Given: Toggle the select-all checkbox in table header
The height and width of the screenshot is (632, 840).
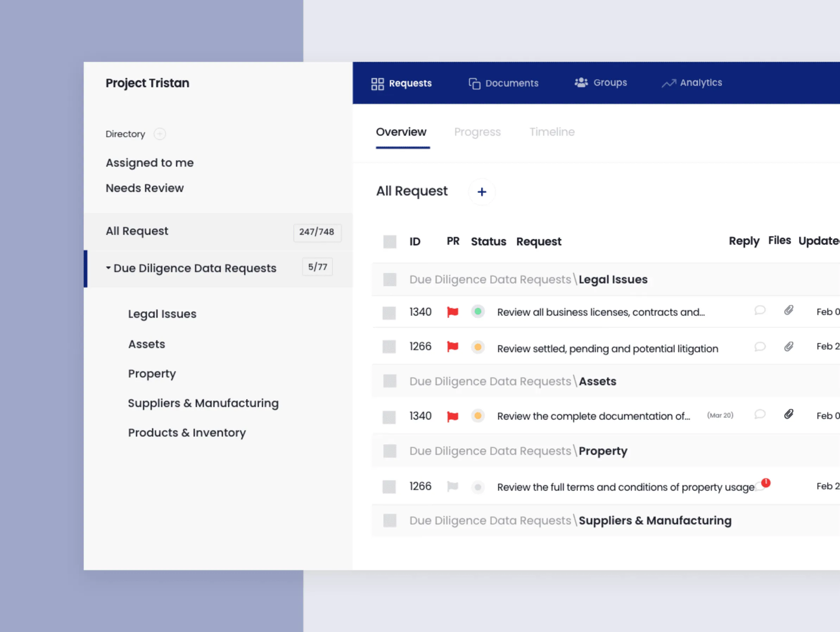Looking at the screenshot, I should pos(390,242).
